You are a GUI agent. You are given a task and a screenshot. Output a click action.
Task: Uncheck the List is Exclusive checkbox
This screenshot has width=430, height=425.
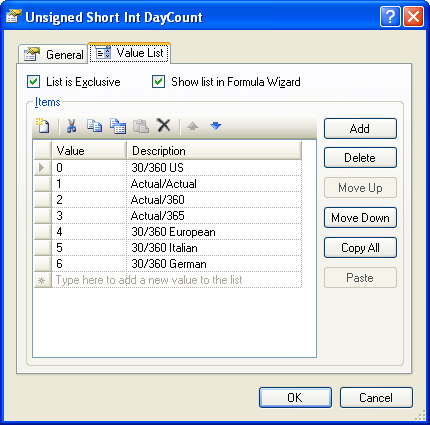coord(34,82)
